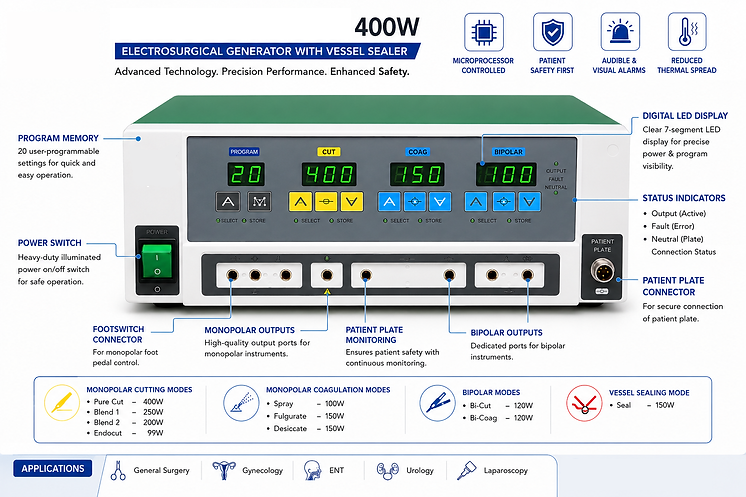Screen dimensions: 746x497
Task: Click the STATUS INDICATORS heading
Action: click(x=684, y=198)
